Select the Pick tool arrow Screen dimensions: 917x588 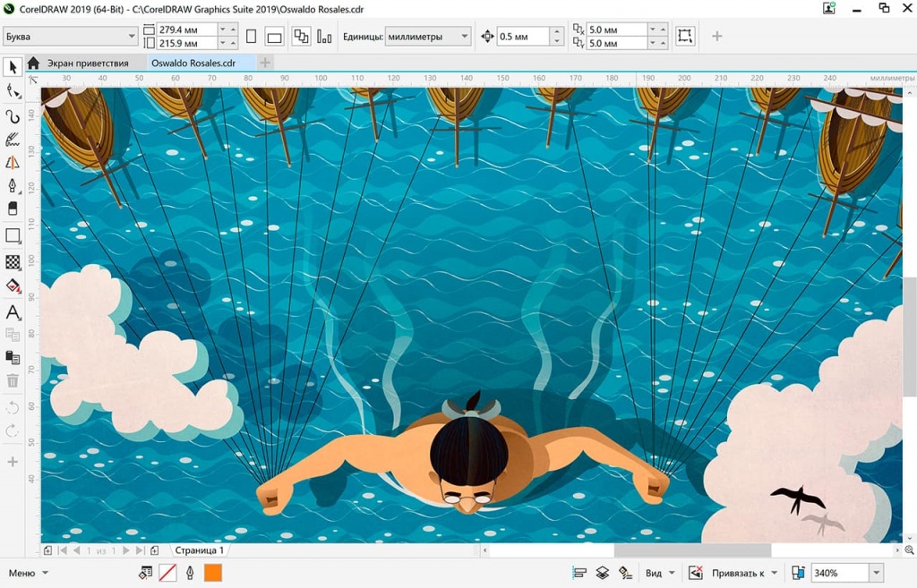click(13, 66)
